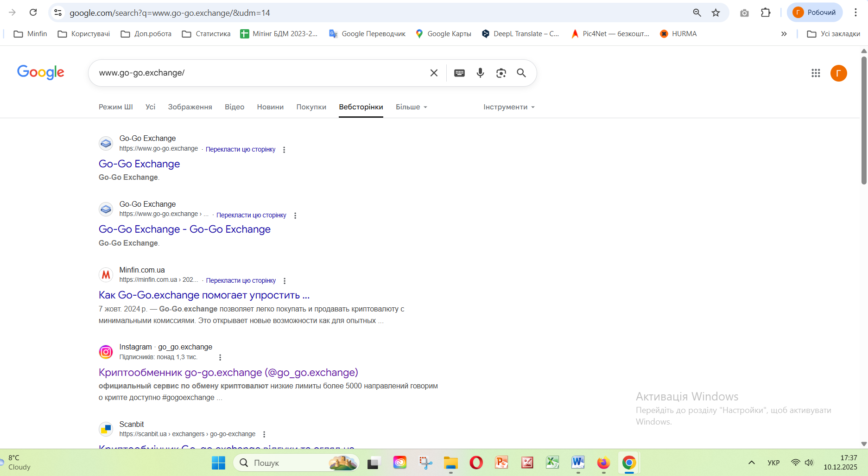Screen dimensions: 868x476
Task: Open Go-Go Exchange - Go-Go Exchange result
Action: click(184, 229)
